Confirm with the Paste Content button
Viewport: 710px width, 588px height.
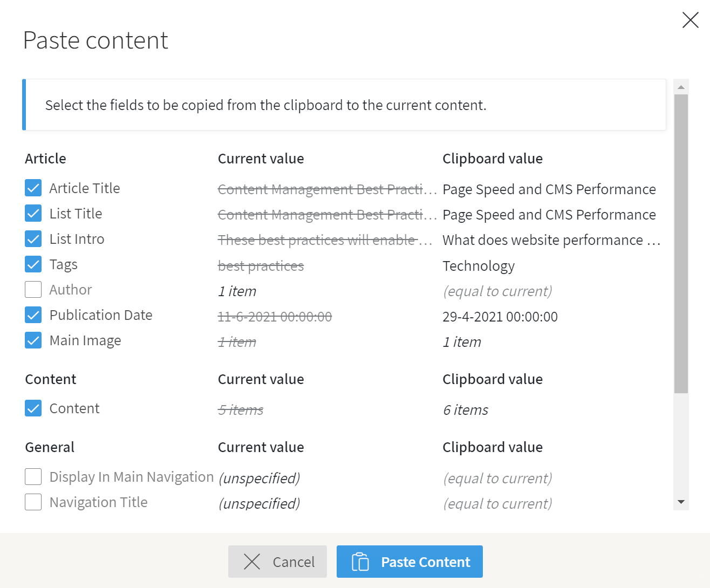[409, 562]
